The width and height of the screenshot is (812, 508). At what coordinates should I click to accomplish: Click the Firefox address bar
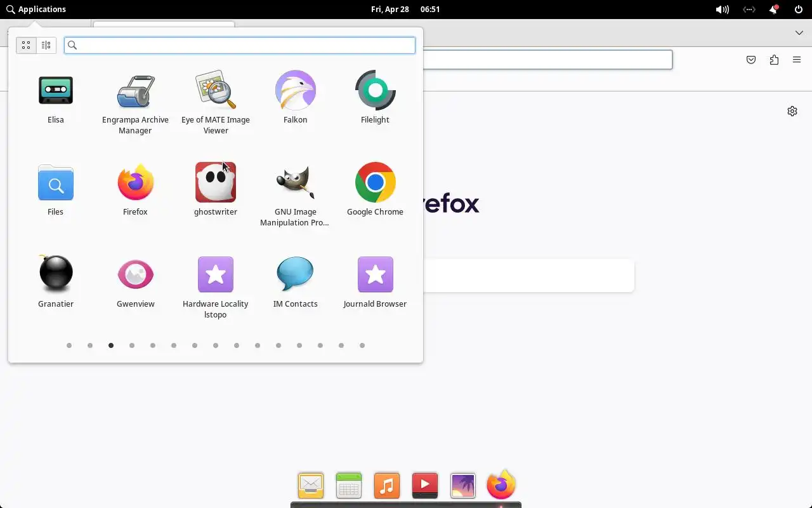547,60
